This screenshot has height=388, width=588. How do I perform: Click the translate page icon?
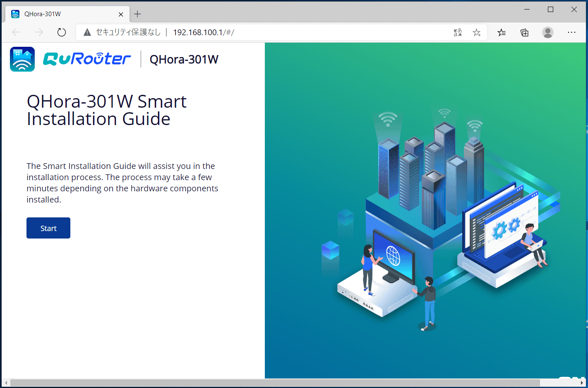coord(458,32)
